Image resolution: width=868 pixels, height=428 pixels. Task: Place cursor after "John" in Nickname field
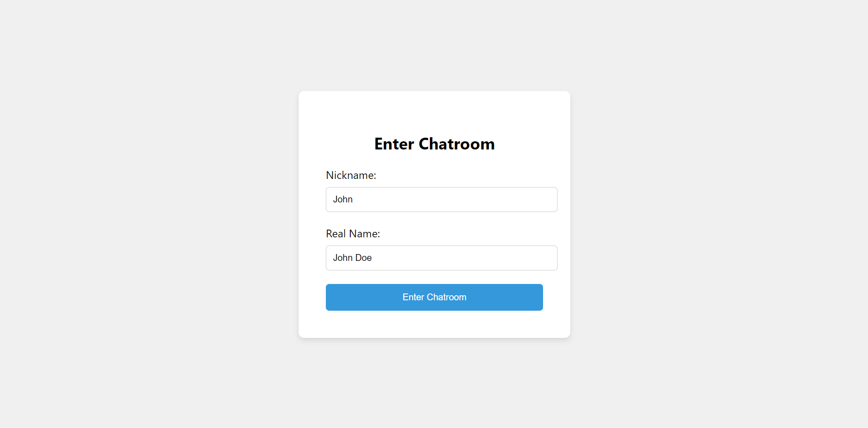353,199
